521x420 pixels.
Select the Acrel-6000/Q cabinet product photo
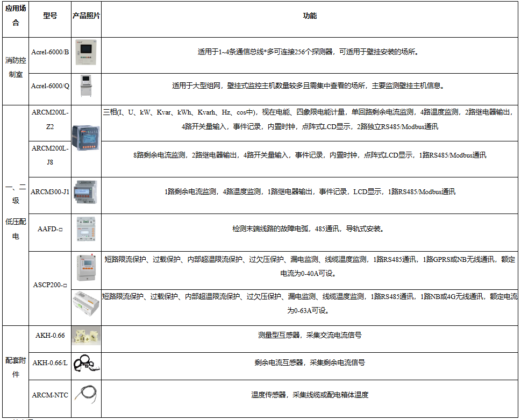pyautogui.click(x=86, y=85)
